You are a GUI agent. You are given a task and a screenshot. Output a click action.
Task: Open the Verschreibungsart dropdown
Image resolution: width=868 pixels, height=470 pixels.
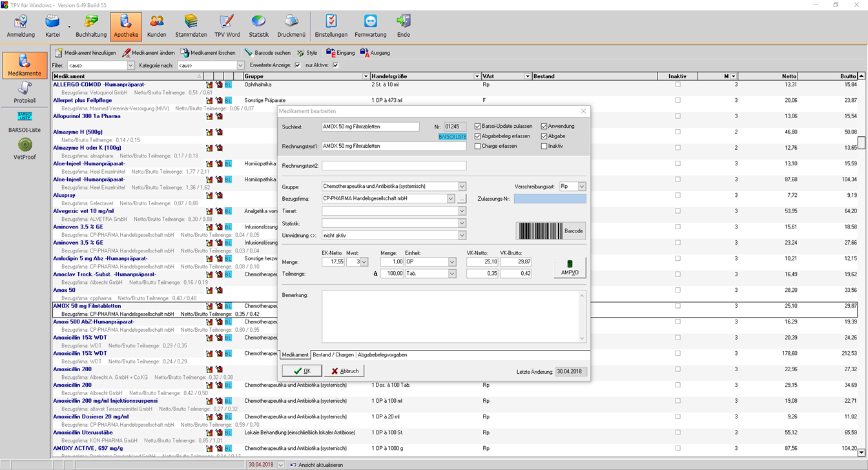tap(581, 187)
